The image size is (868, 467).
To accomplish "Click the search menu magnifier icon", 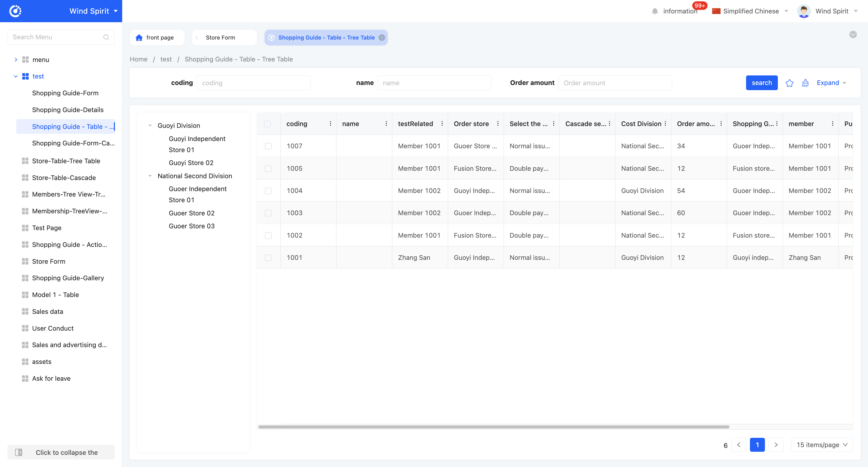I will pyautogui.click(x=106, y=37).
